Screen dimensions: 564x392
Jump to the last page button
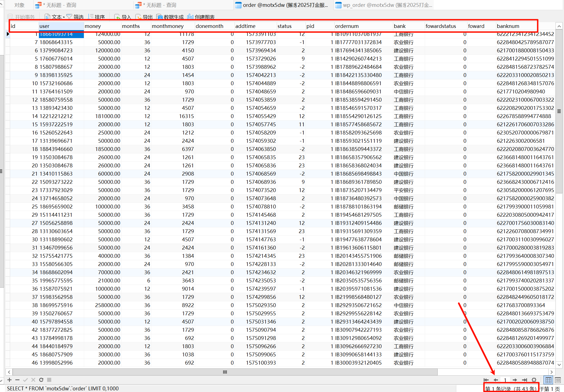524,380
